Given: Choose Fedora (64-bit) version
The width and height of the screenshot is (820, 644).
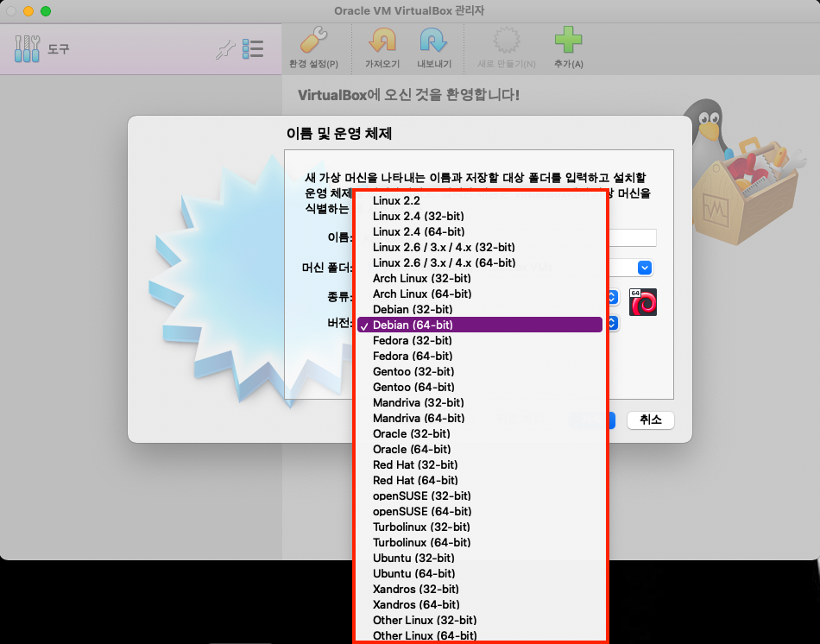Looking at the screenshot, I should point(480,356).
